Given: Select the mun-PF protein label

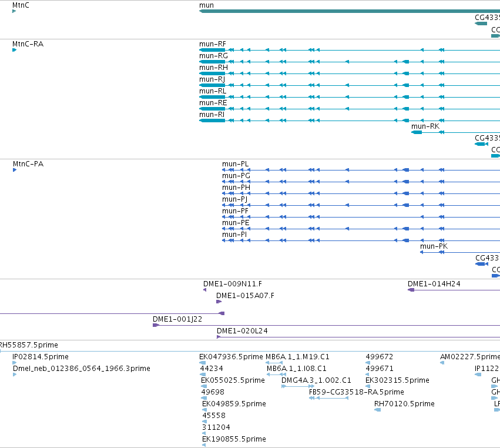Looking at the screenshot, I should point(235,211).
